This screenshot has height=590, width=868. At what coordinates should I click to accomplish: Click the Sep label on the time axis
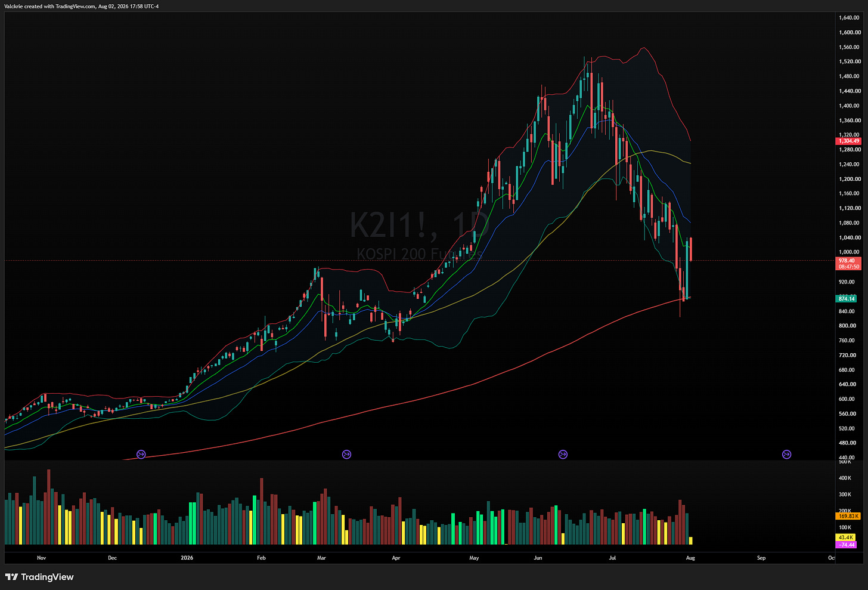(761, 558)
